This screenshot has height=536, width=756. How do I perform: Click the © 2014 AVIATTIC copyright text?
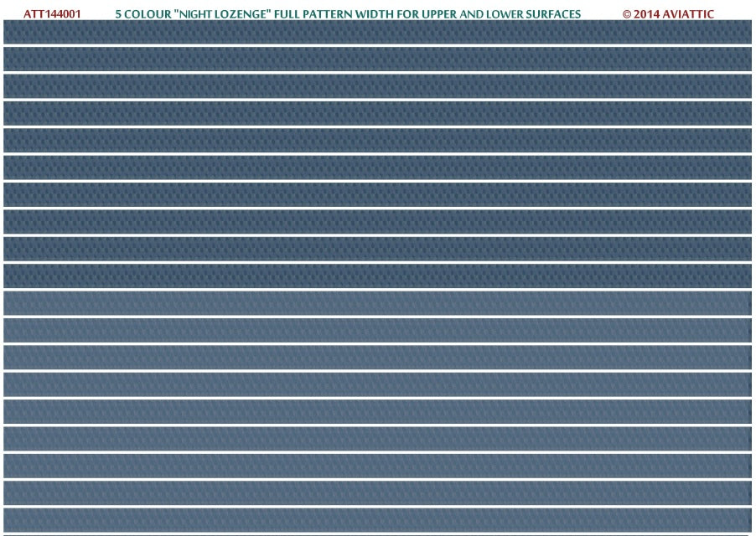pos(668,14)
